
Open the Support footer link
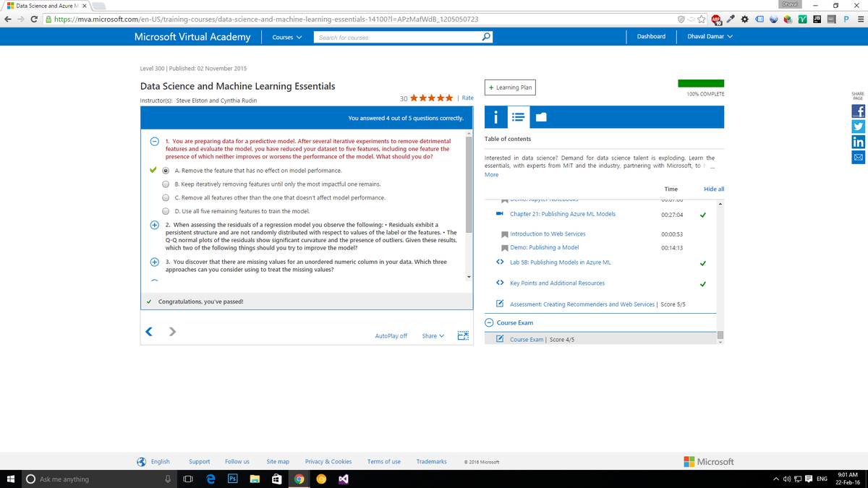point(199,461)
